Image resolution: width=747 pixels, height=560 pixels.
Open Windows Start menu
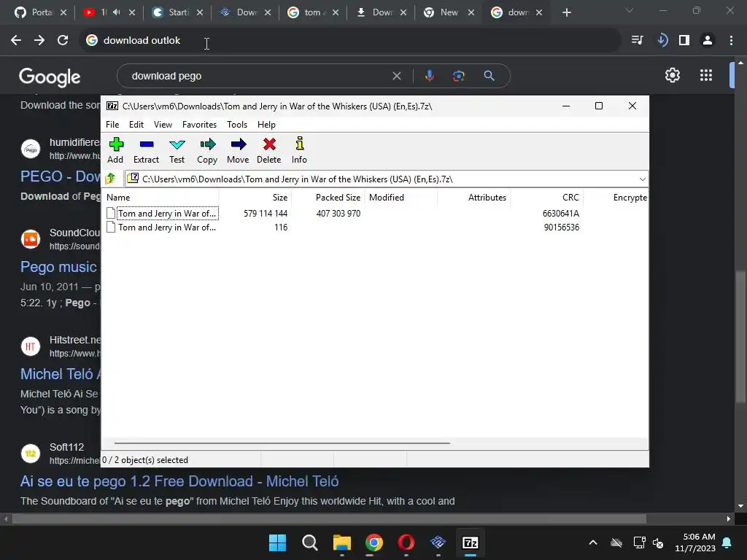(277, 542)
